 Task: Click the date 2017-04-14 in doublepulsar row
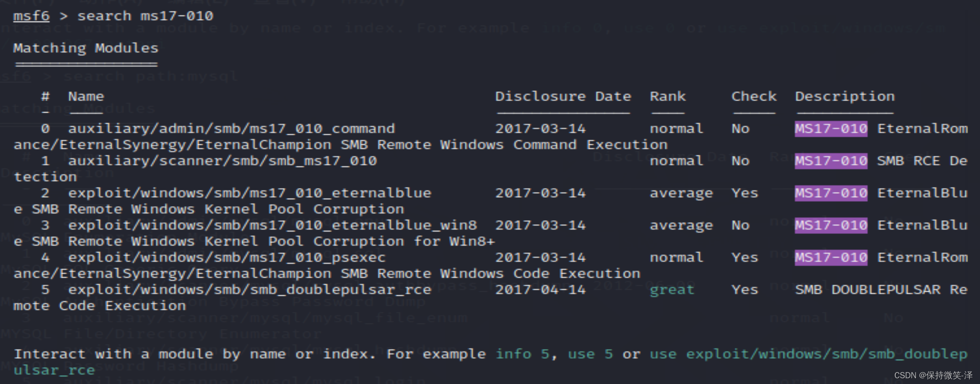541,290
